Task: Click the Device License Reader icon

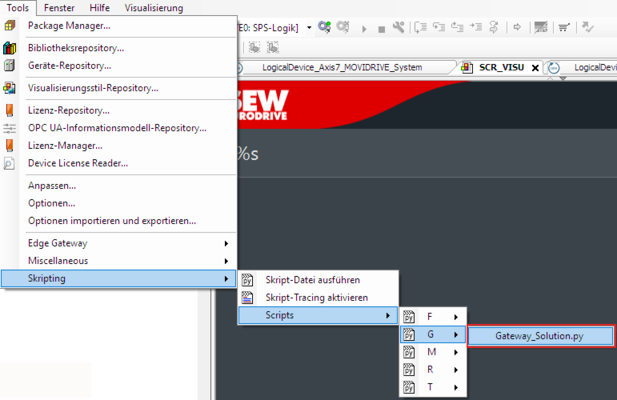Action: (9, 163)
